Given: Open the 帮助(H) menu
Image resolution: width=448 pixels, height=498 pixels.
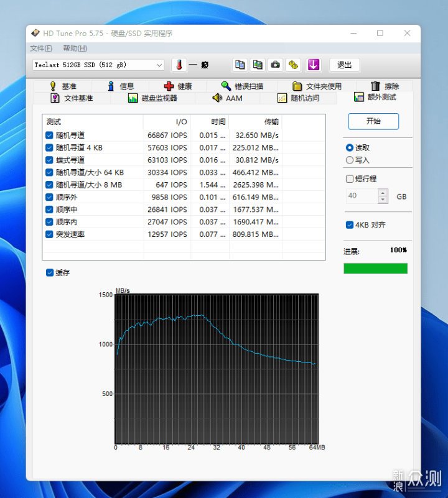Looking at the screenshot, I should click(x=75, y=48).
